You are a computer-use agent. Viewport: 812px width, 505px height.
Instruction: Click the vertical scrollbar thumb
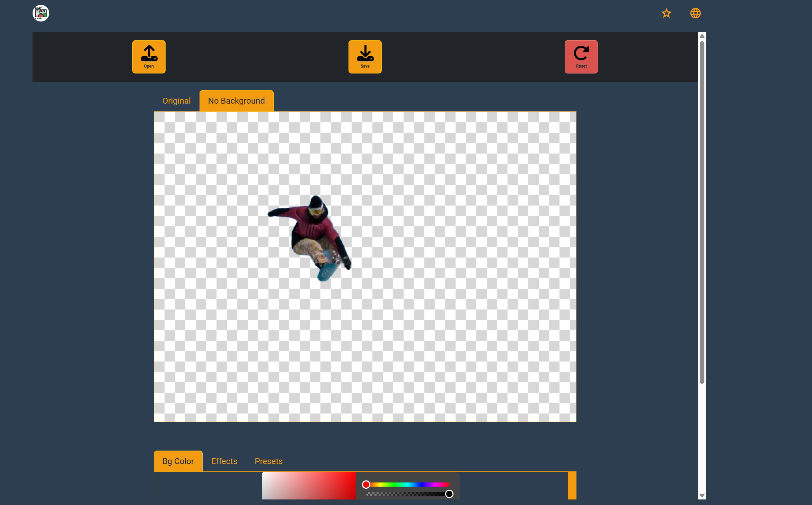tap(702, 212)
